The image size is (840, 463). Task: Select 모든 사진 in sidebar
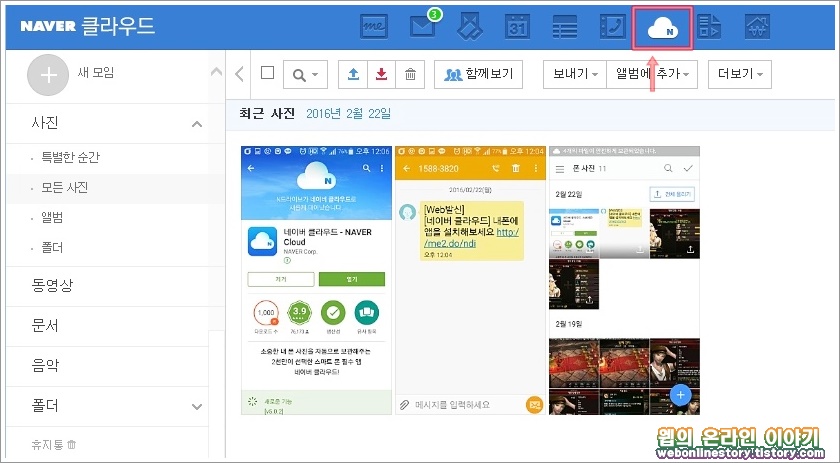(65, 188)
